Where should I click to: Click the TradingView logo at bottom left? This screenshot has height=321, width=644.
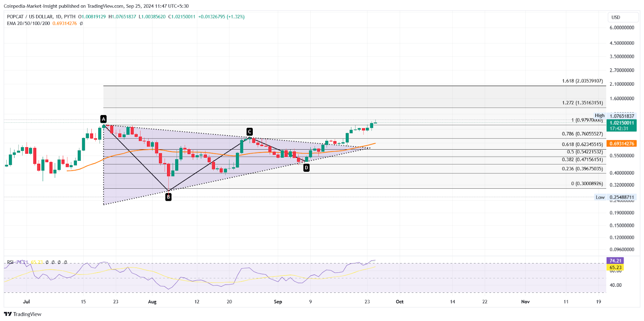click(23, 314)
